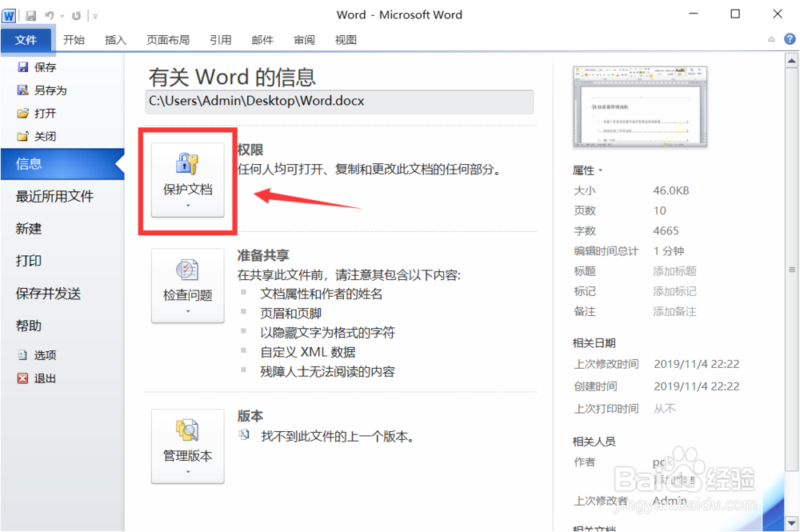Viewport: 800px width, 532px height.
Task: Click 添加标题 to add a title
Action: pyautogui.click(x=674, y=270)
